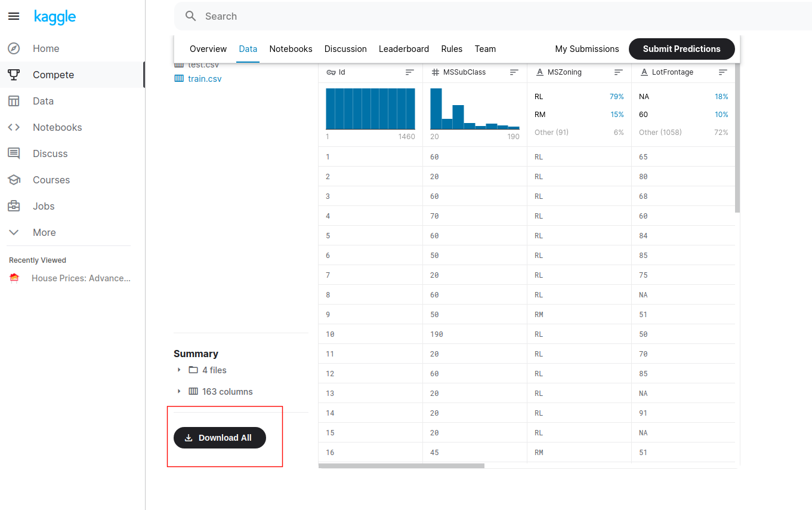
Task: Click the Compete trophy icon
Action: (x=14, y=75)
